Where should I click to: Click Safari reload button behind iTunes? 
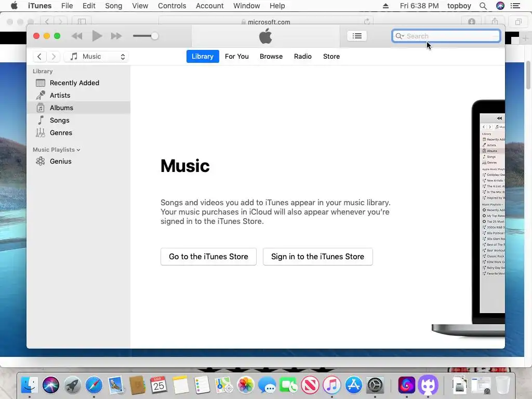point(367,21)
